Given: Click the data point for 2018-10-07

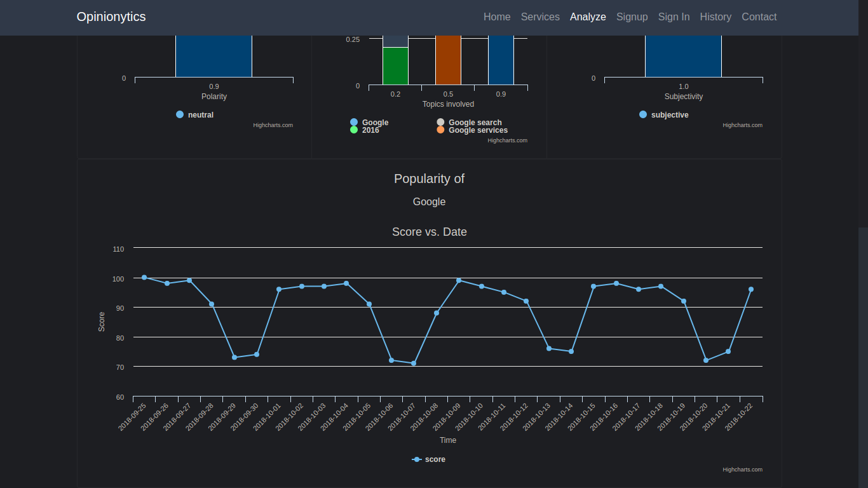Looking at the screenshot, I should pyautogui.click(x=414, y=363).
